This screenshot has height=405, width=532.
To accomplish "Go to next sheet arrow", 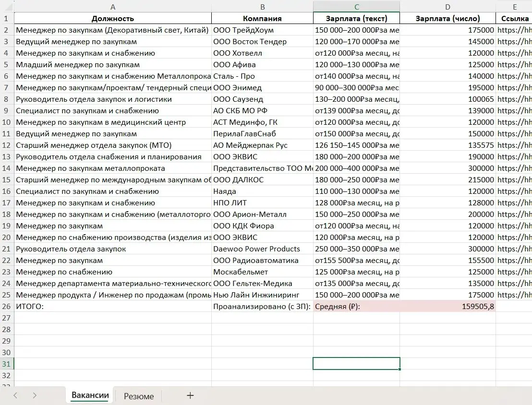I will click(x=35, y=395).
